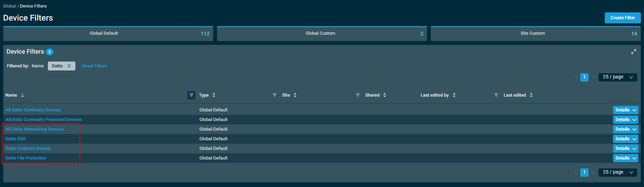Expand Details for All Datto Continuity Devices
Viewport: 644px width, 187px height.
(625, 110)
